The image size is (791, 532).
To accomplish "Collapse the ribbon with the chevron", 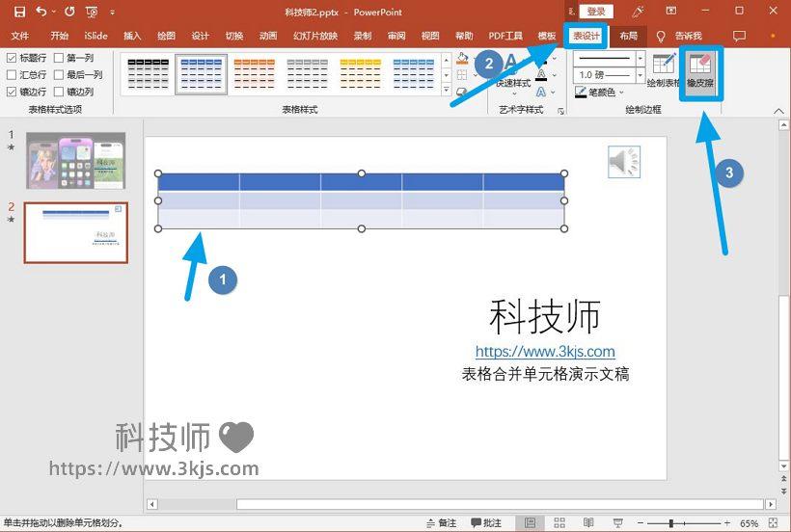I will pyautogui.click(x=778, y=111).
